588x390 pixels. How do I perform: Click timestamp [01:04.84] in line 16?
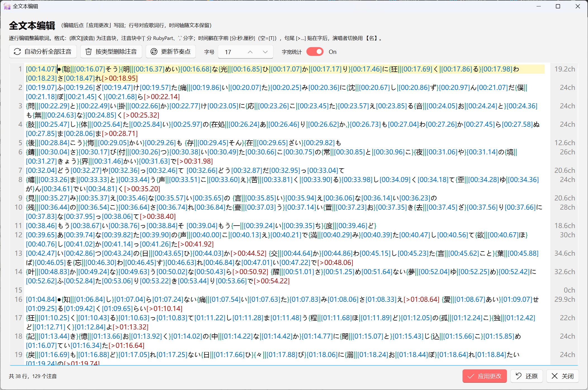pyautogui.click(x=41, y=299)
